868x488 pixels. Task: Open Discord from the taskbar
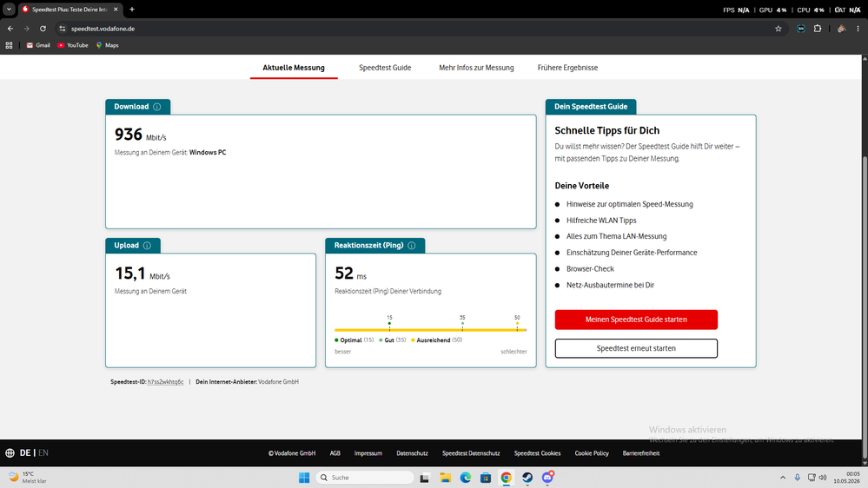pyautogui.click(x=547, y=478)
